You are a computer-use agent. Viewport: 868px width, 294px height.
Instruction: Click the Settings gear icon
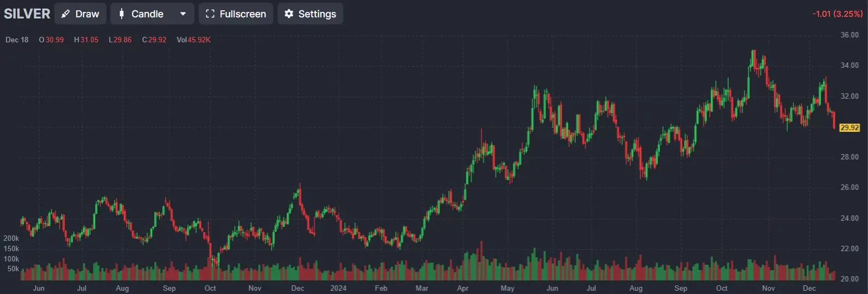289,14
